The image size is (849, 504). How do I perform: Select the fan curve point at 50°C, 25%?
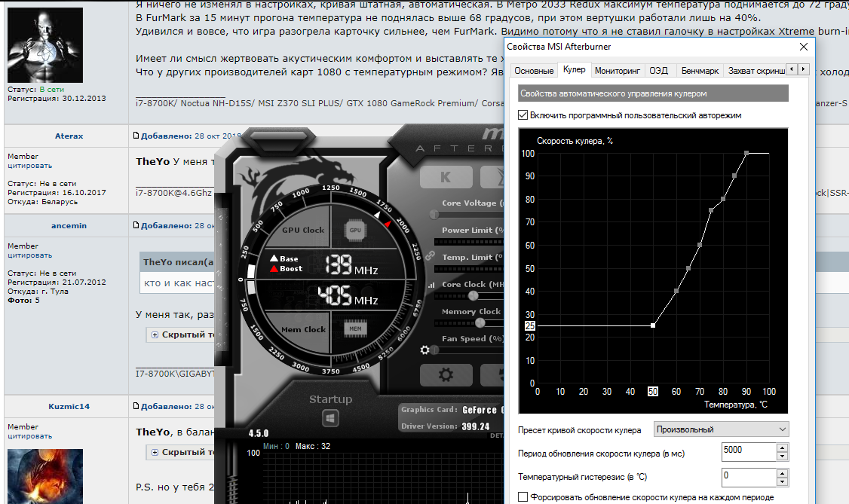[x=653, y=325]
